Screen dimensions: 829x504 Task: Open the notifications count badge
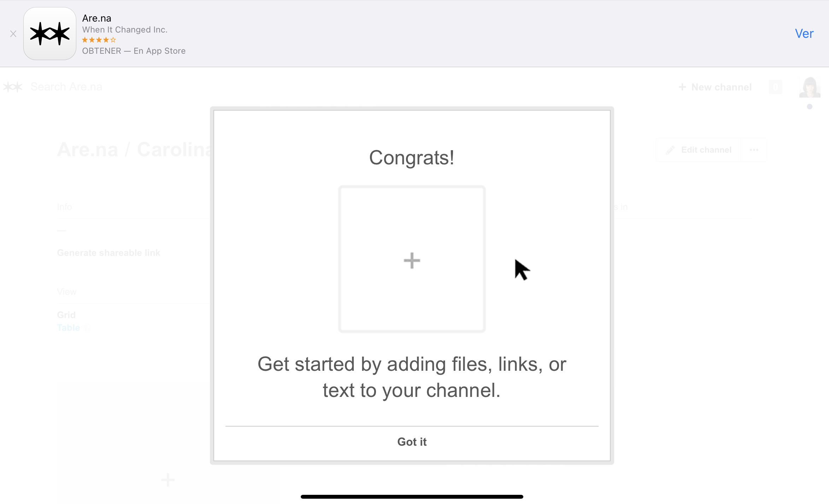click(775, 87)
